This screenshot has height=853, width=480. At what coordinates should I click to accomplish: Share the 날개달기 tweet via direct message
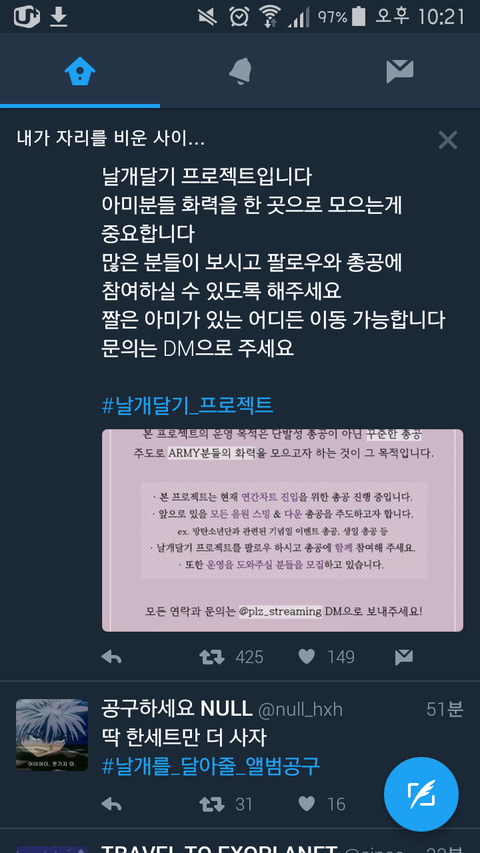[x=404, y=657]
